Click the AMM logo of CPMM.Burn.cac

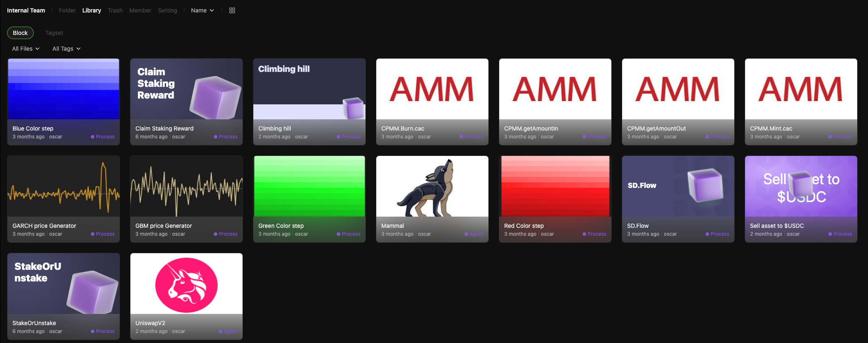click(x=432, y=89)
